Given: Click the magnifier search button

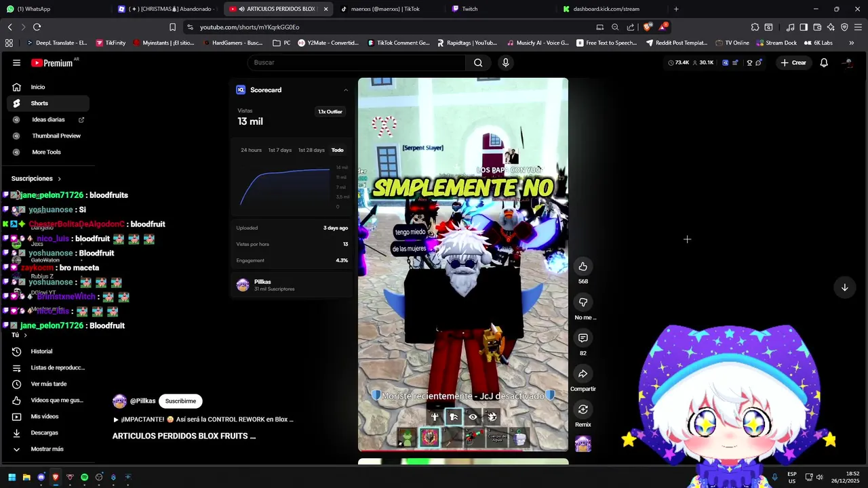Looking at the screenshot, I should 478,62.
